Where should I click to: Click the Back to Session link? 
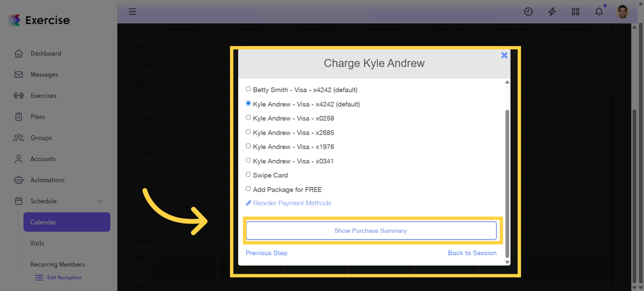click(x=472, y=253)
